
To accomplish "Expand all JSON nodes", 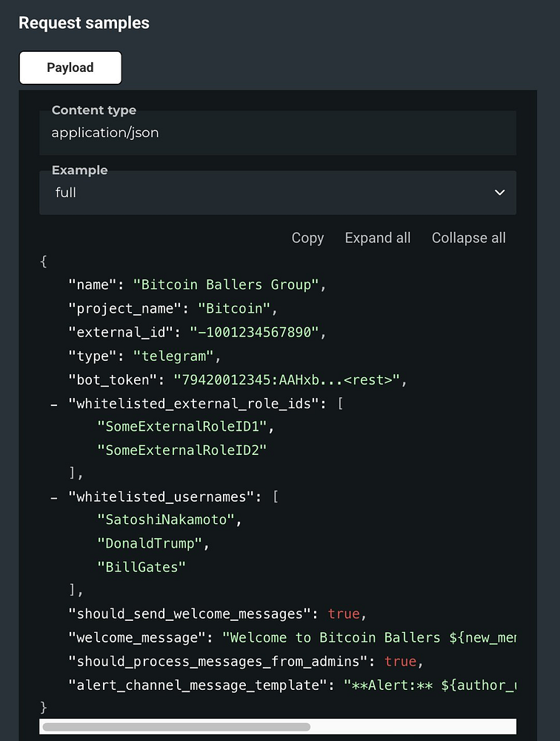I will (378, 238).
